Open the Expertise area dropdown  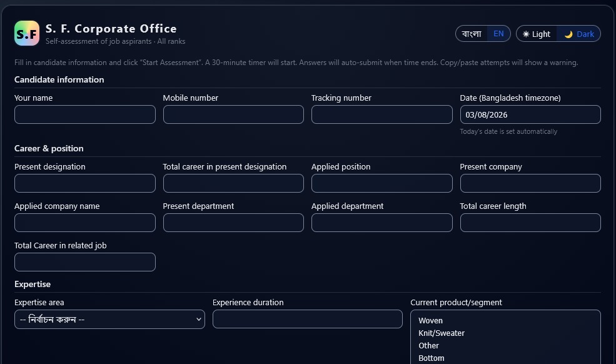coord(109,319)
